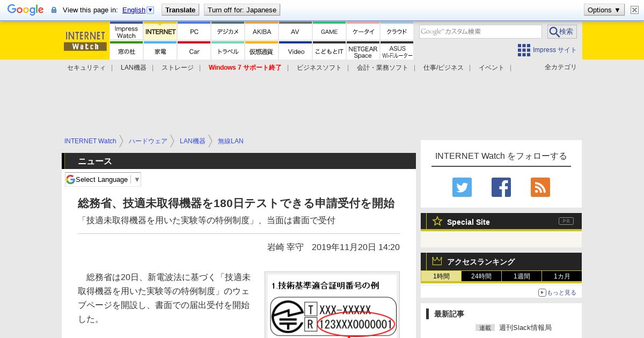Click the Translate button

click(x=180, y=10)
